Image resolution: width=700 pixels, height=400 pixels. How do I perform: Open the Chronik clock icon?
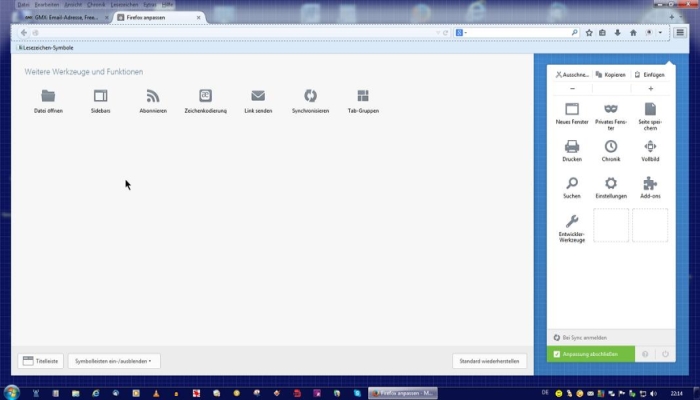click(611, 146)
